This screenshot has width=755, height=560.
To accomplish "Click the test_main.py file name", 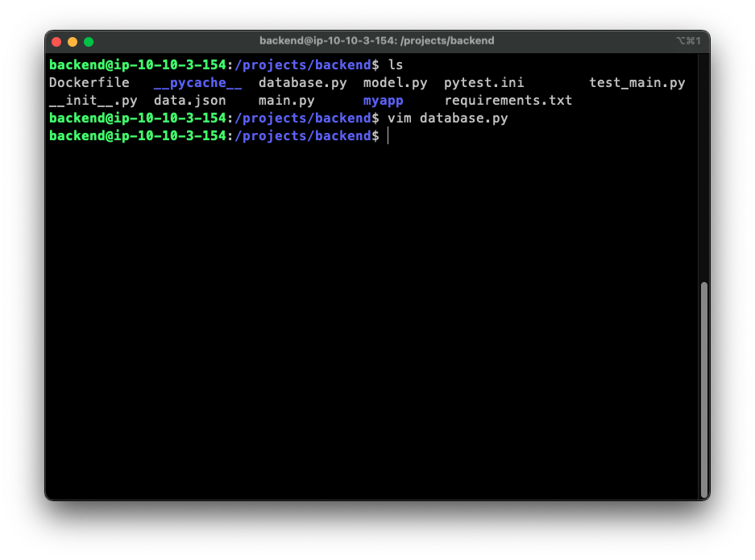I will pos(637,82).
